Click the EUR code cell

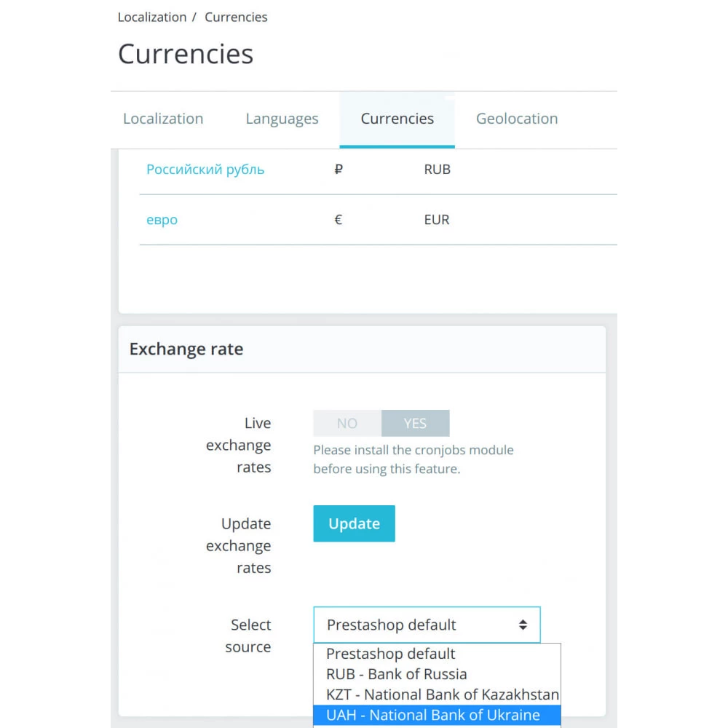coord(436,220)
